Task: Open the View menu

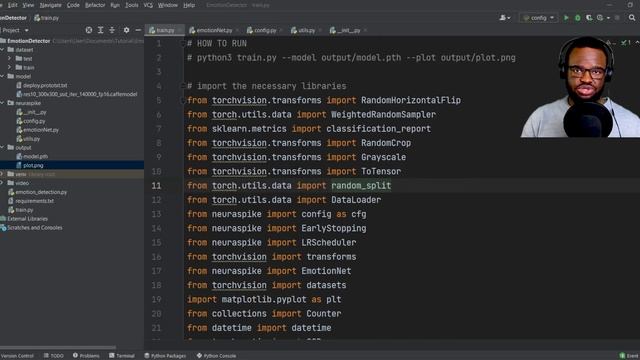Action: [x=28, y=5]
